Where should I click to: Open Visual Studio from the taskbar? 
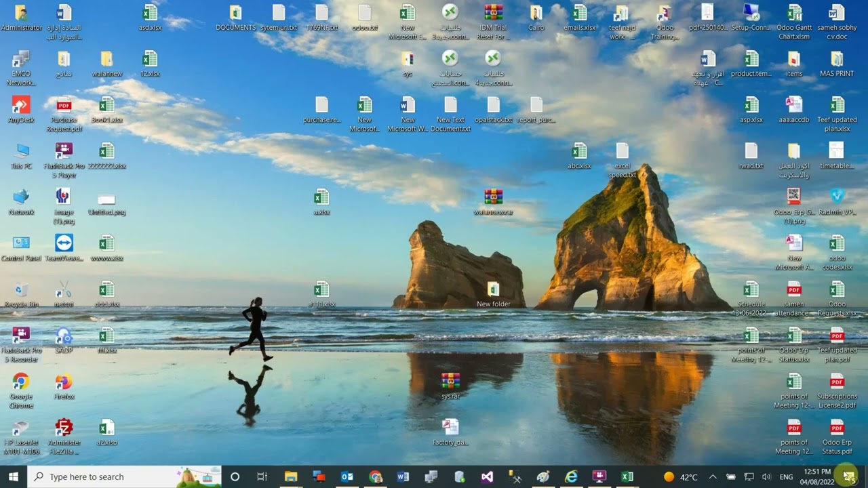coord(487,476)
